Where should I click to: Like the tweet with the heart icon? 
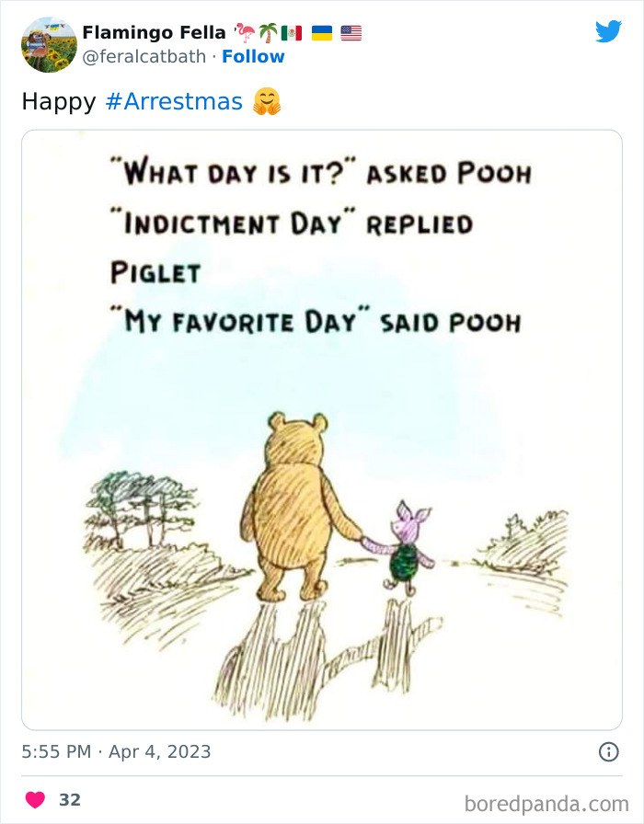[35, 800]
